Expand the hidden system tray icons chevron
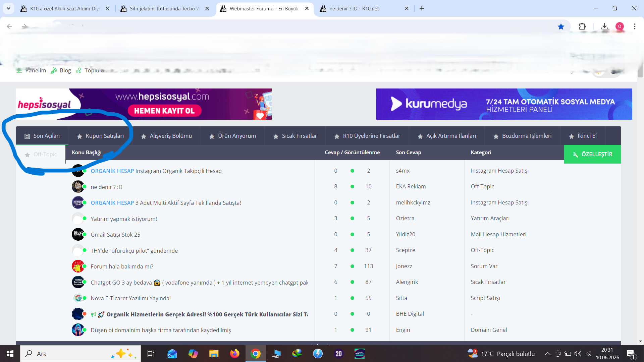 [547, 354]
